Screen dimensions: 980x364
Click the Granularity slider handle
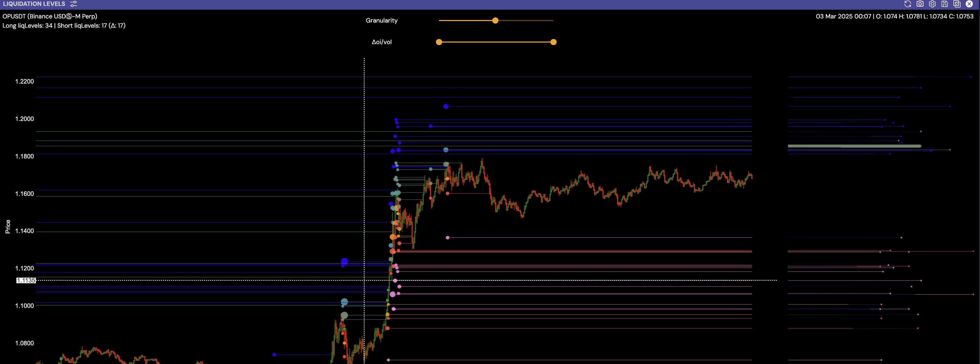click(495, 21)
